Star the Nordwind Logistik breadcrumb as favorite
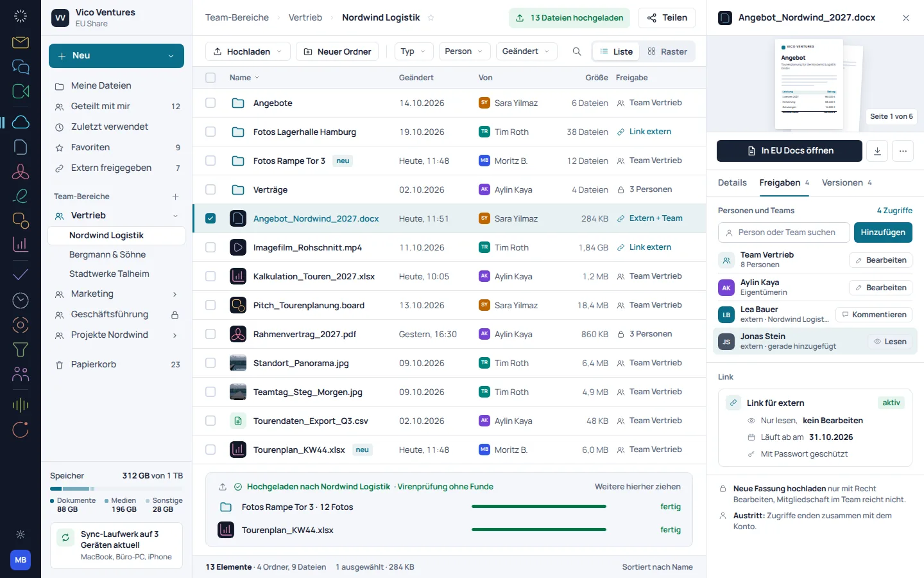The image size is (924, 578). pyautogui.click(x=431, y=18)
